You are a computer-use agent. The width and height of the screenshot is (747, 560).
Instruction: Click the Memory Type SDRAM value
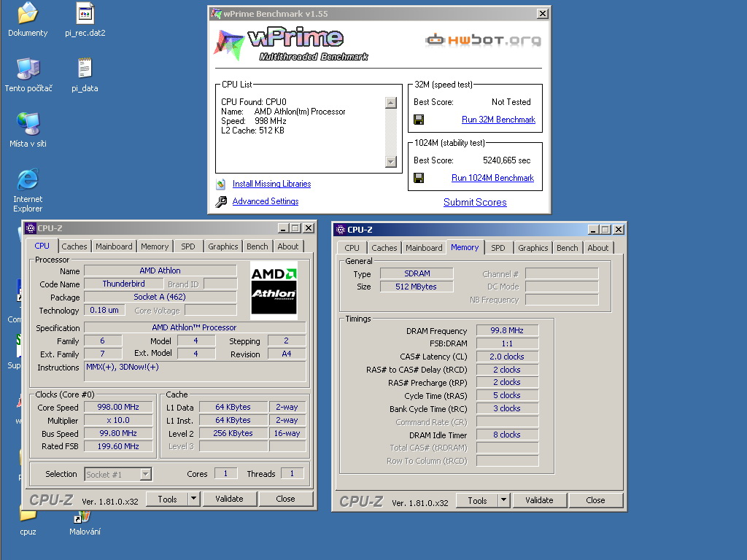click(x=417, y=273)
